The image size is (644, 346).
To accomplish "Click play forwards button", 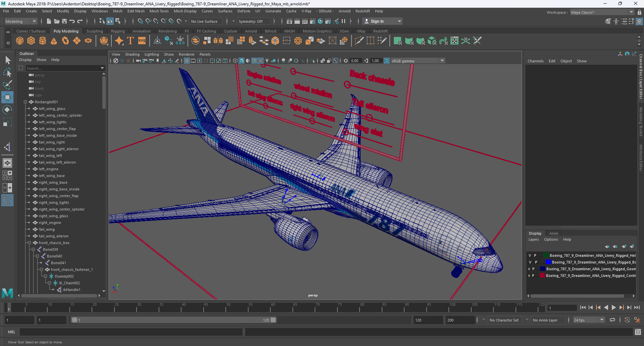I will 613,307.
